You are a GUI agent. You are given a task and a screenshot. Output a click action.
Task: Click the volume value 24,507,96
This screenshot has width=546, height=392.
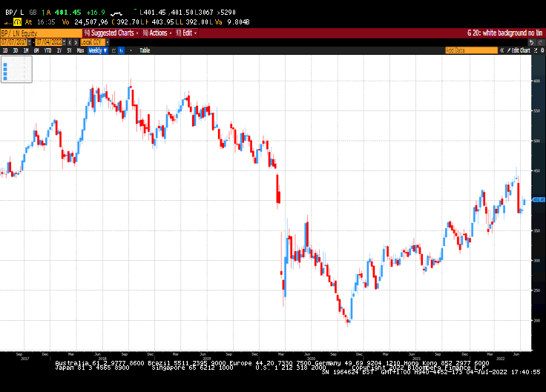coord(91,22)
